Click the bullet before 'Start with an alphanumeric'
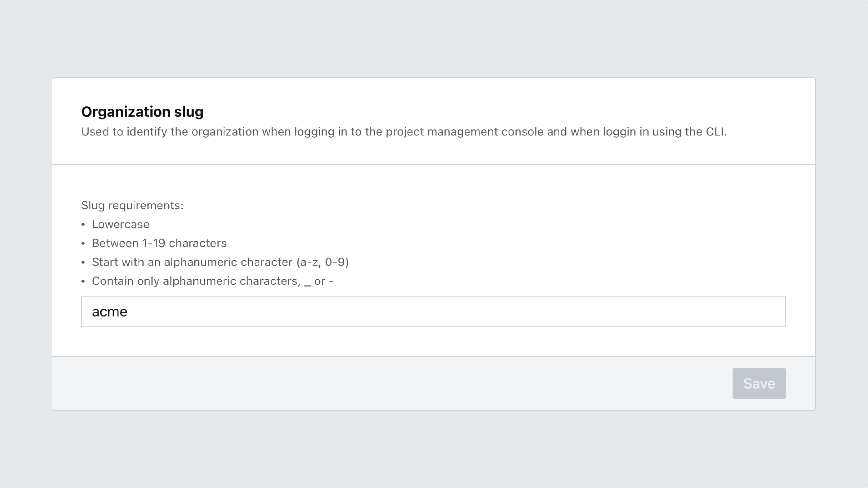The image size is (868, 488). click(x=83, y=263)
